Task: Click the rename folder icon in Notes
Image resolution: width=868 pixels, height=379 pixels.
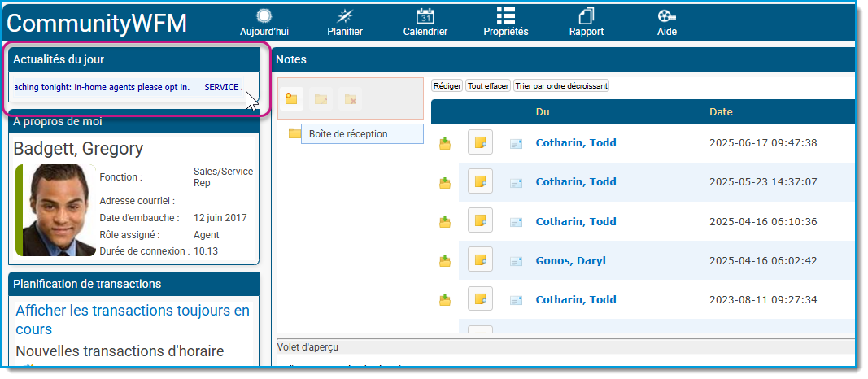Action: coord(321,99)
